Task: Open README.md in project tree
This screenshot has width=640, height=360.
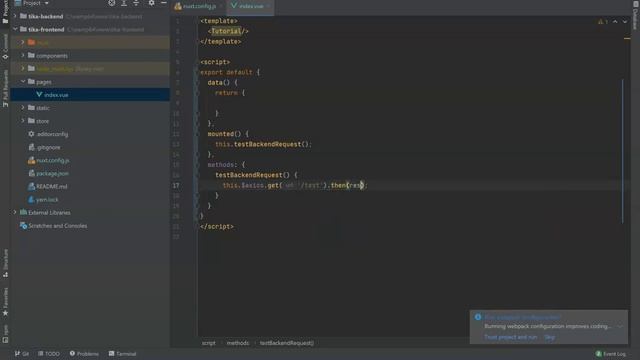Action: 51,187
